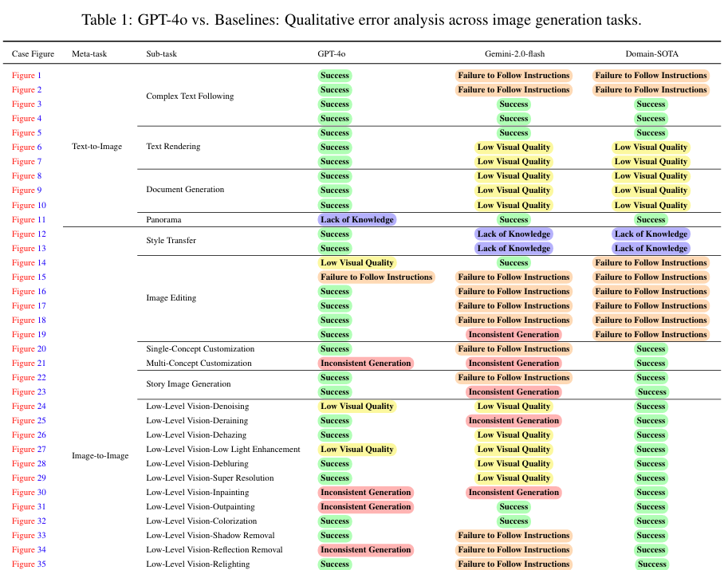Click the Gemini-2.0-flash column header
The image size is (728, 570).
pyautogui.click(x=514, y=54)
